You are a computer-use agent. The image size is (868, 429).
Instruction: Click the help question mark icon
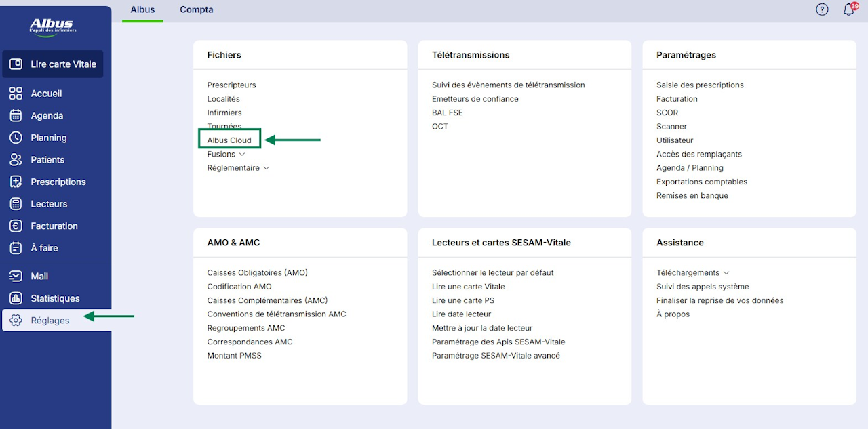tap(822, 9)
